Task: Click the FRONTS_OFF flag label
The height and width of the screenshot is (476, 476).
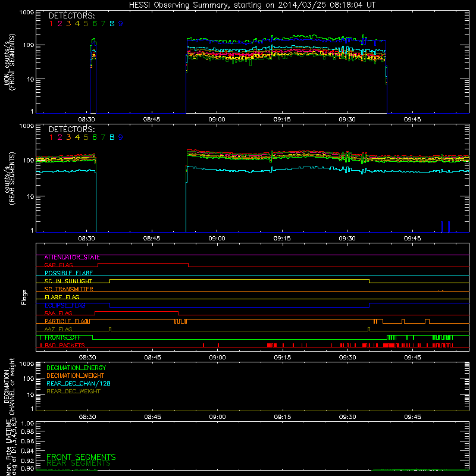Action: coord(62,337)
